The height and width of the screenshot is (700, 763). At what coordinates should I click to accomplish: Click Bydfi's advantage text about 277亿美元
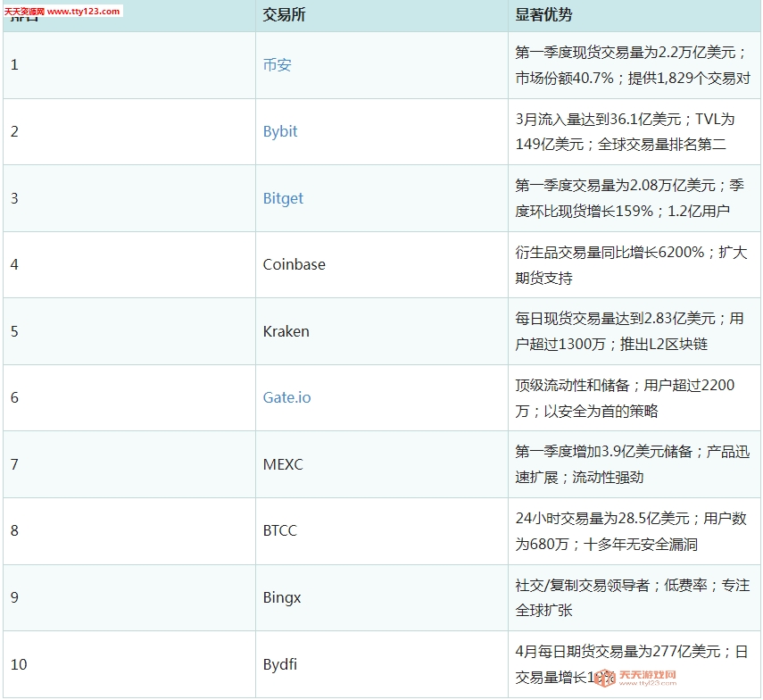pos(631,664)
